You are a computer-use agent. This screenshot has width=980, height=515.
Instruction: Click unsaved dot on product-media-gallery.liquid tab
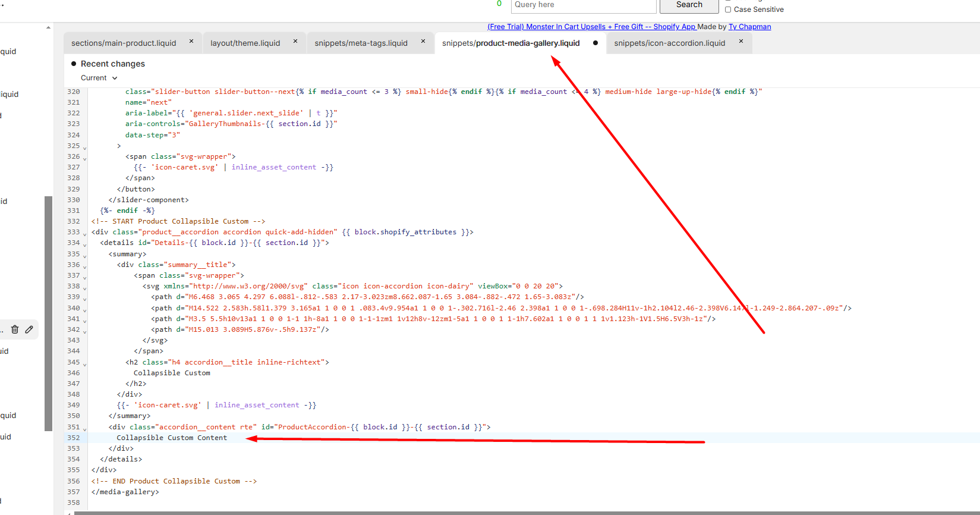tap(595, 43)
